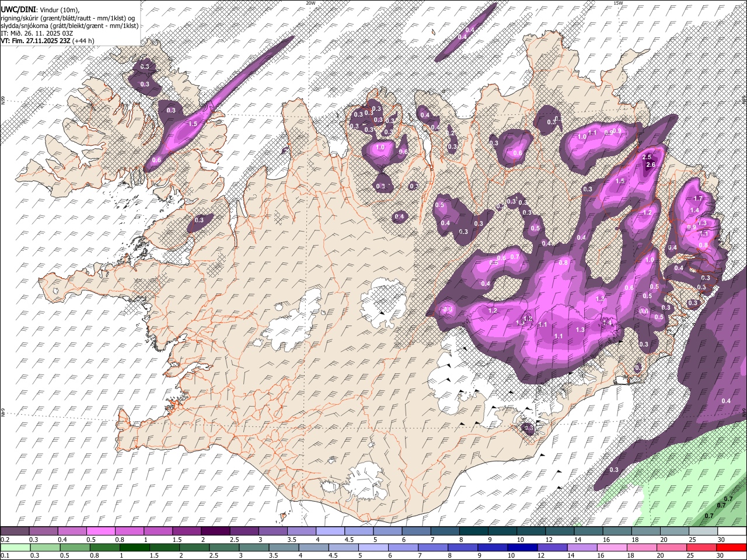This screenshot has width=747, height=560.
Task: Click the 0.1 label in rain scale
Action: coord(4,555)
